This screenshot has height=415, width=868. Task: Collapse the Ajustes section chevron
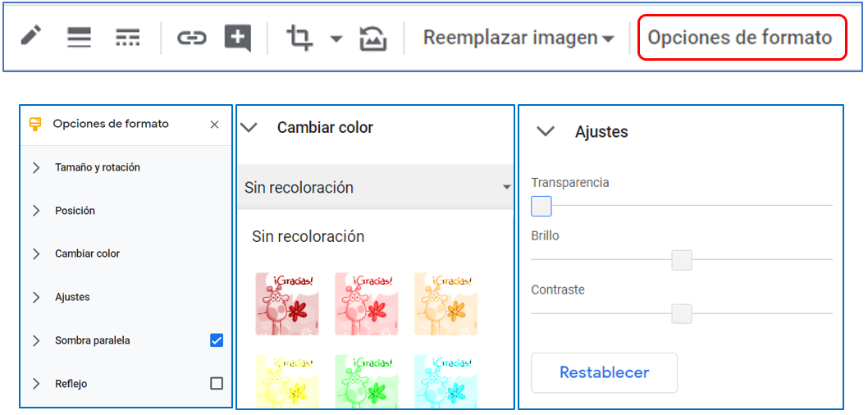coord(545,132)
